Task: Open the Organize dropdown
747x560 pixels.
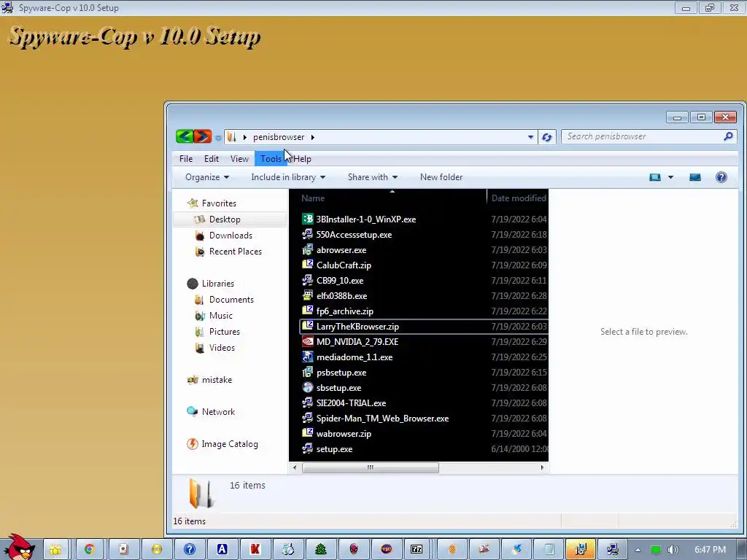Action: [x=207, y=177]
